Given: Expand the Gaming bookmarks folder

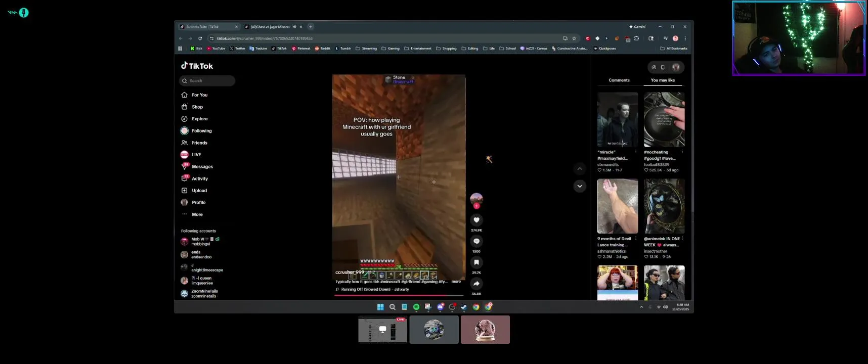Looking at the screenshot, I should (x=390, y=49).
